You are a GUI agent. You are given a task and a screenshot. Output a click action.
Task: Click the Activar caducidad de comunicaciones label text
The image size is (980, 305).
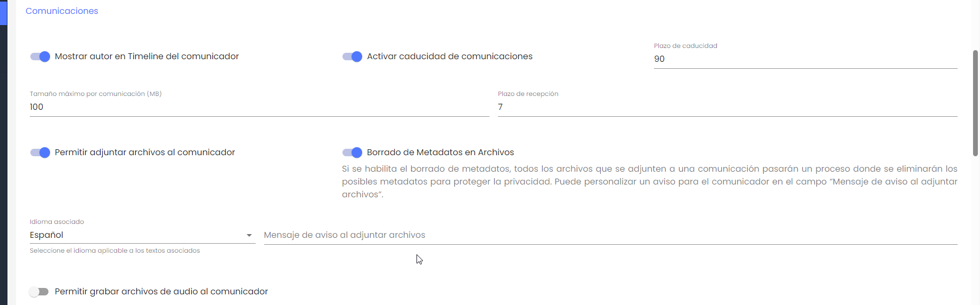pos(450,57)
